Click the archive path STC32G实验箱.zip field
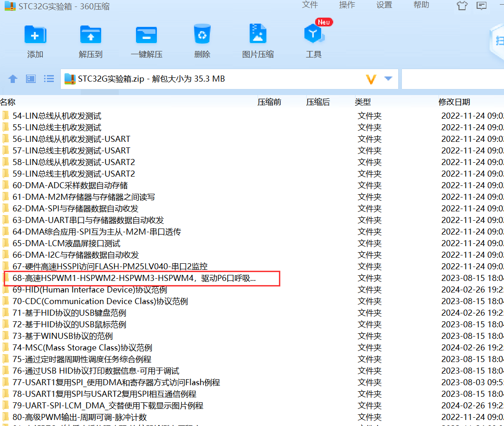 [x=229, y=79]
